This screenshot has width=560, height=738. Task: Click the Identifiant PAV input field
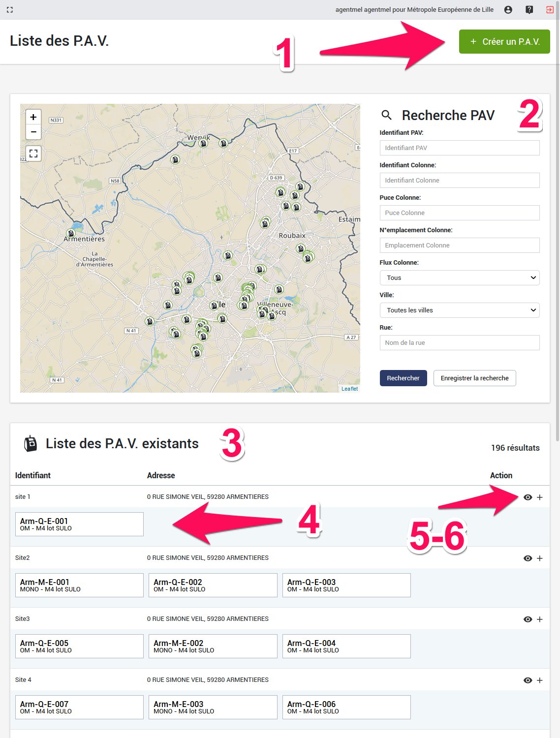[x=459, y=148]
